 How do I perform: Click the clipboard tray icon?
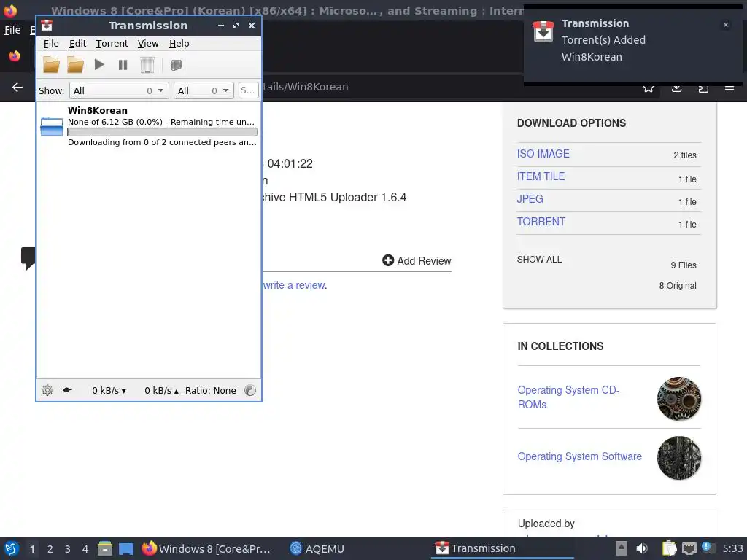click(x=670, y=548)
